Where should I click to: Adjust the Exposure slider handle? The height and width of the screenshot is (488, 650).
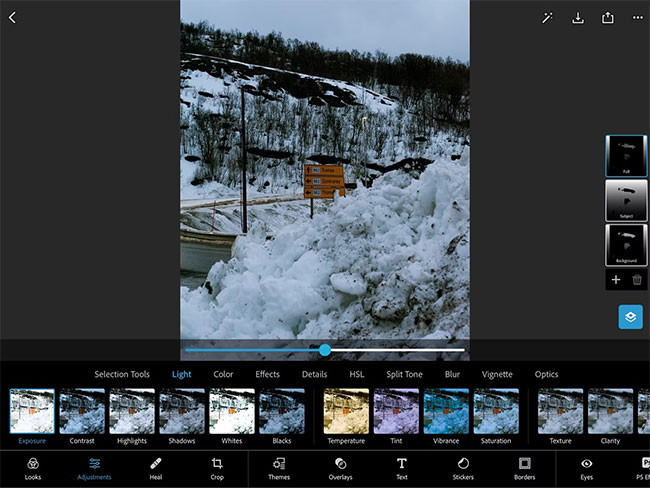[325, 350]
